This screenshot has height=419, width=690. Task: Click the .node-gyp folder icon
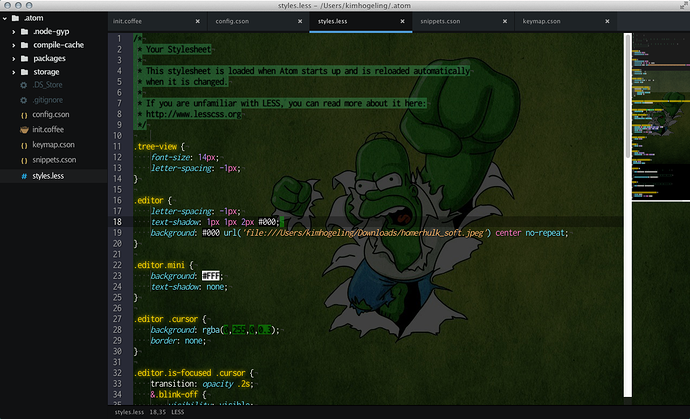pos(25,32)
